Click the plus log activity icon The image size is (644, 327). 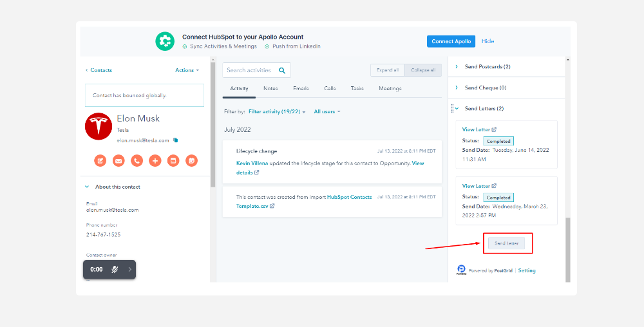click(155, 161)
